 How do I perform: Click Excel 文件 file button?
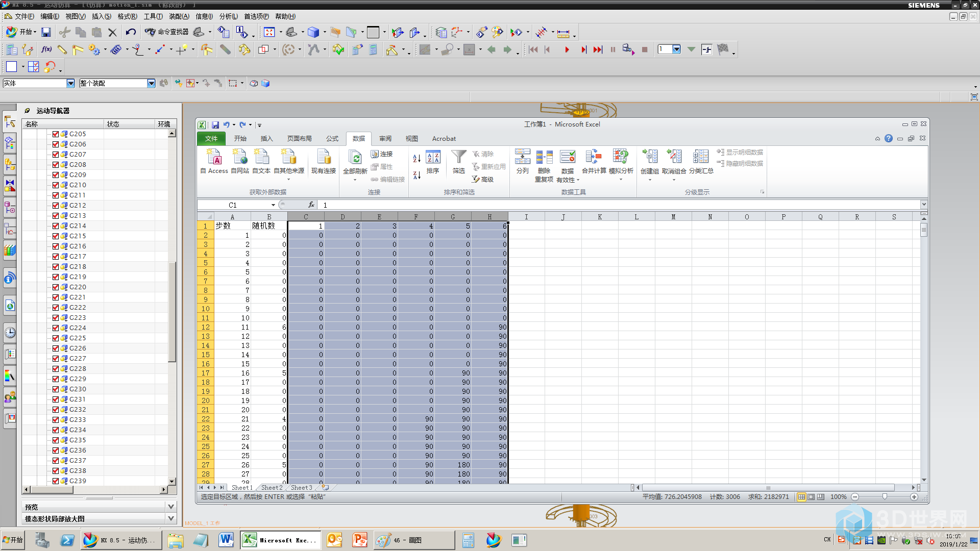point(211,139)
